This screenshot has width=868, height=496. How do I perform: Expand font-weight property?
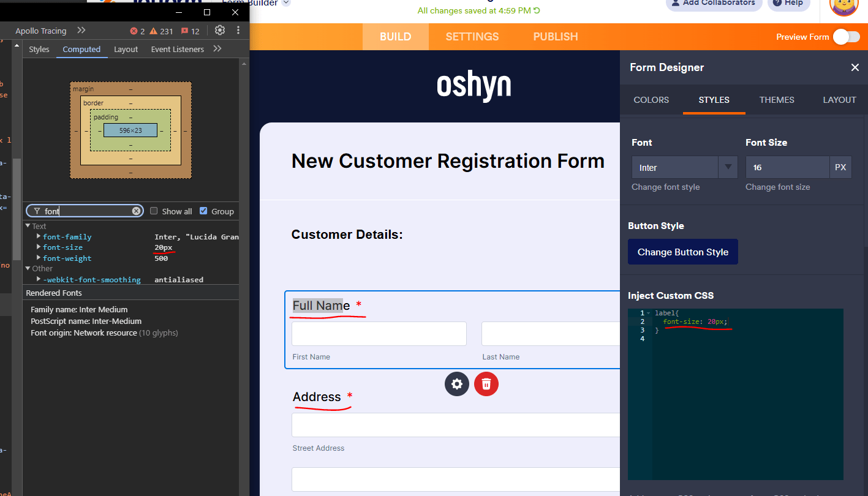click(x=39, y=258)
